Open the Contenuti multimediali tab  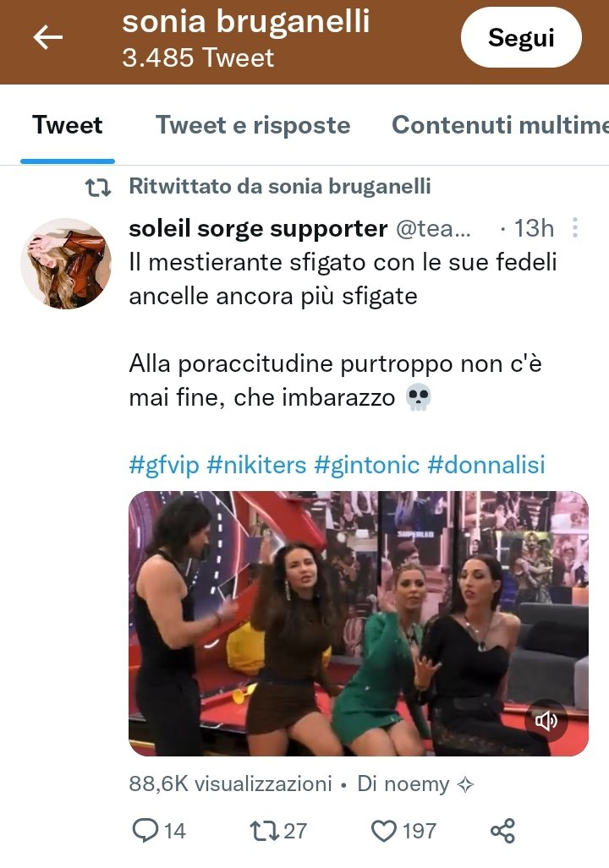click(x=501, y=125)
